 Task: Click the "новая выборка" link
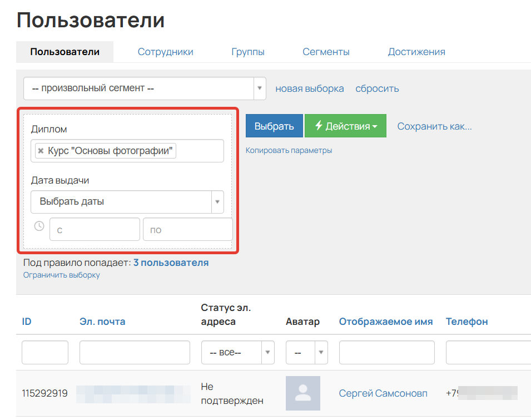tap(309, 88)
